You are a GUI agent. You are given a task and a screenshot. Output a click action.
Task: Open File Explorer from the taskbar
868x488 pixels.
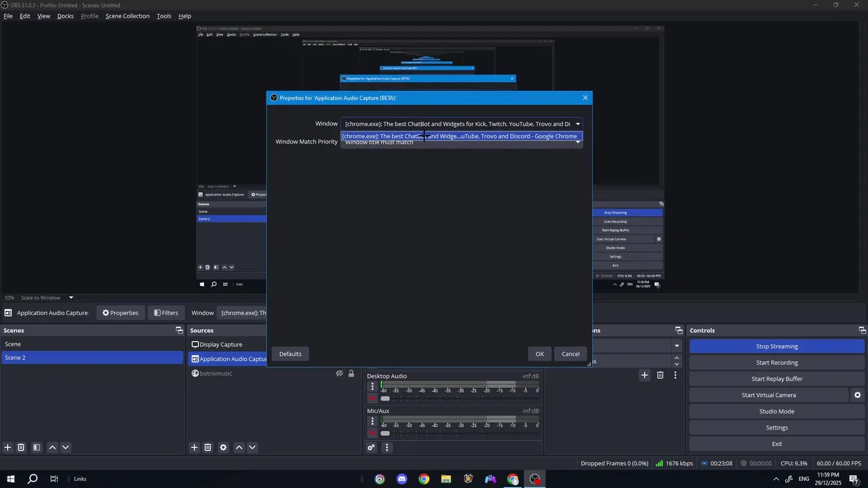446,479
